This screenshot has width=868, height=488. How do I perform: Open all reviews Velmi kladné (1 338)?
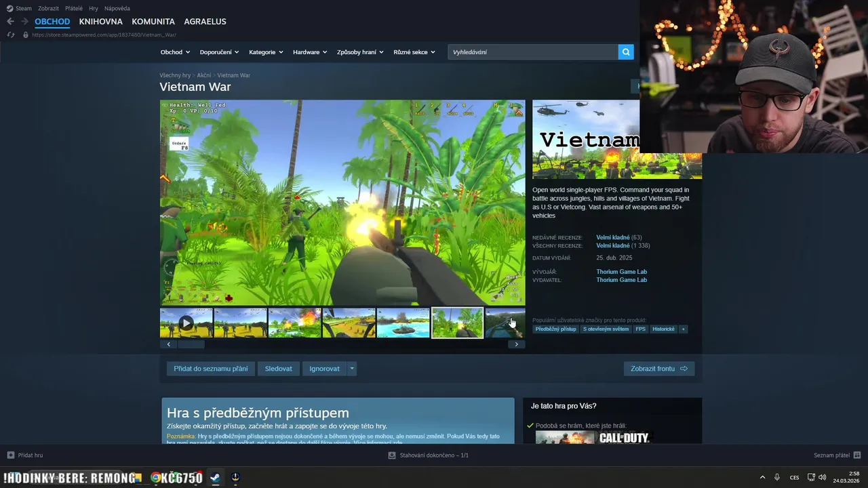(623, 245)
